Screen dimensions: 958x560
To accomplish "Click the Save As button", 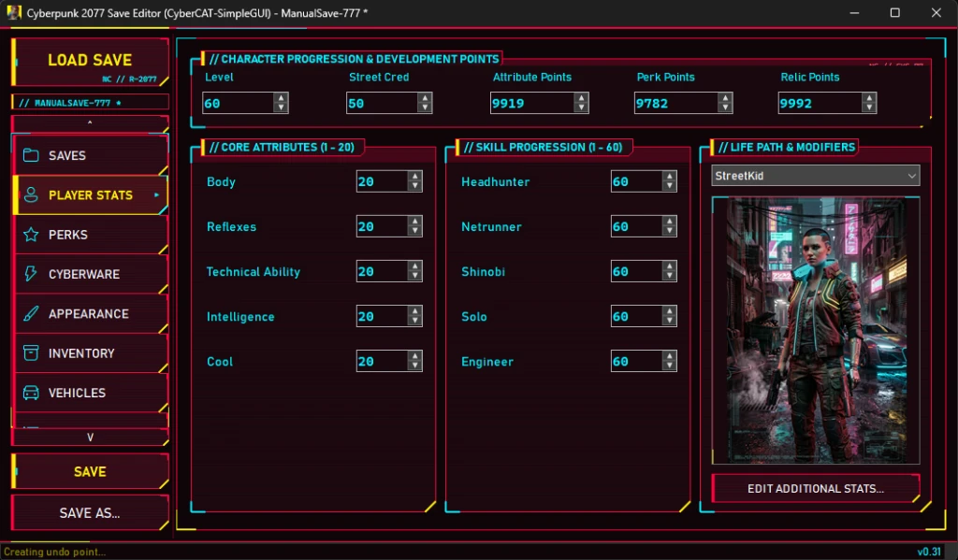I will coord(91,513).
